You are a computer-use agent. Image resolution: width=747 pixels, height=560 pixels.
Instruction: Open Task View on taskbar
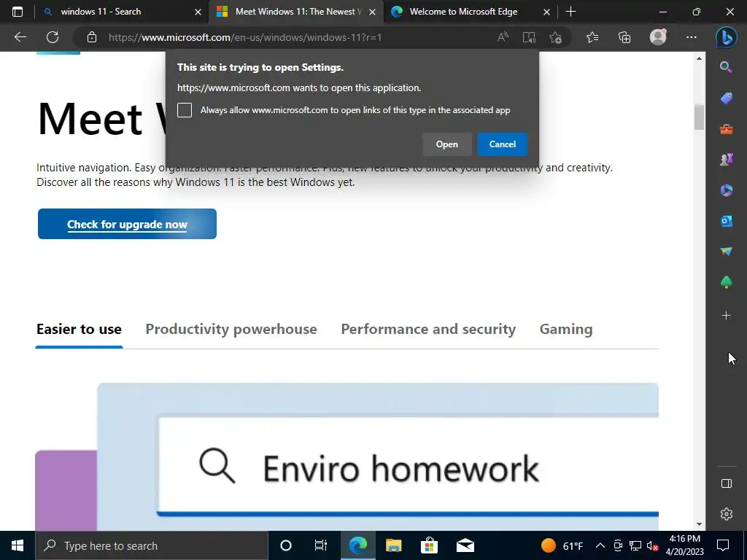(321, 545)
